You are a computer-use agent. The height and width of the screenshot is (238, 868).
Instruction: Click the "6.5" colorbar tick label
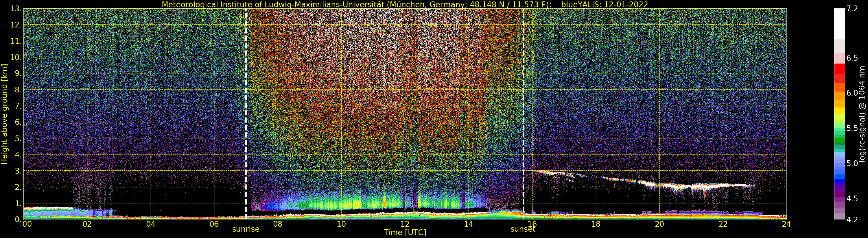852,58
